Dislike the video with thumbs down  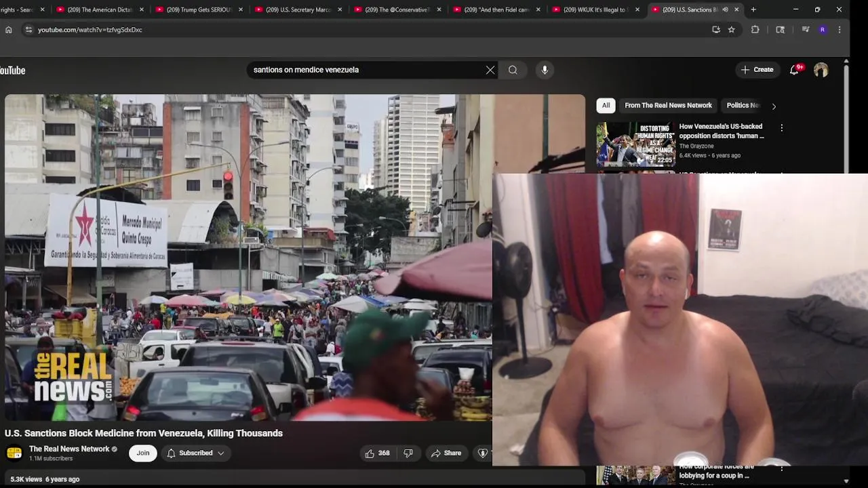tap(408, 453)
